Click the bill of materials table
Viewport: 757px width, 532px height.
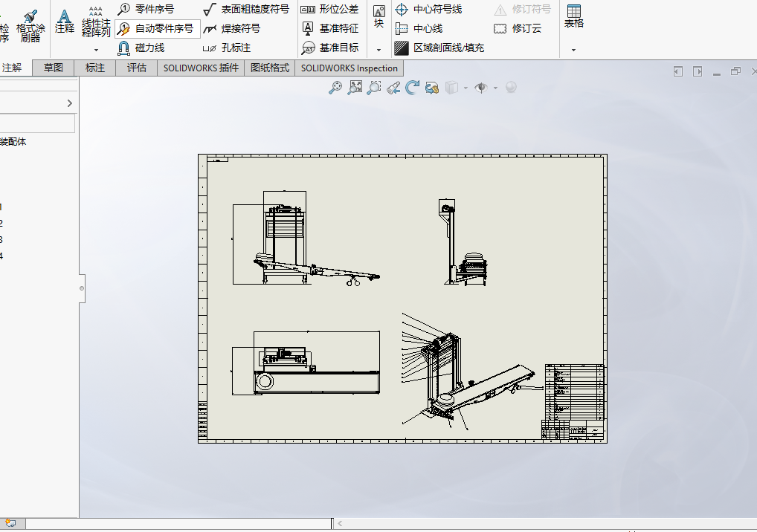[575, 392]
